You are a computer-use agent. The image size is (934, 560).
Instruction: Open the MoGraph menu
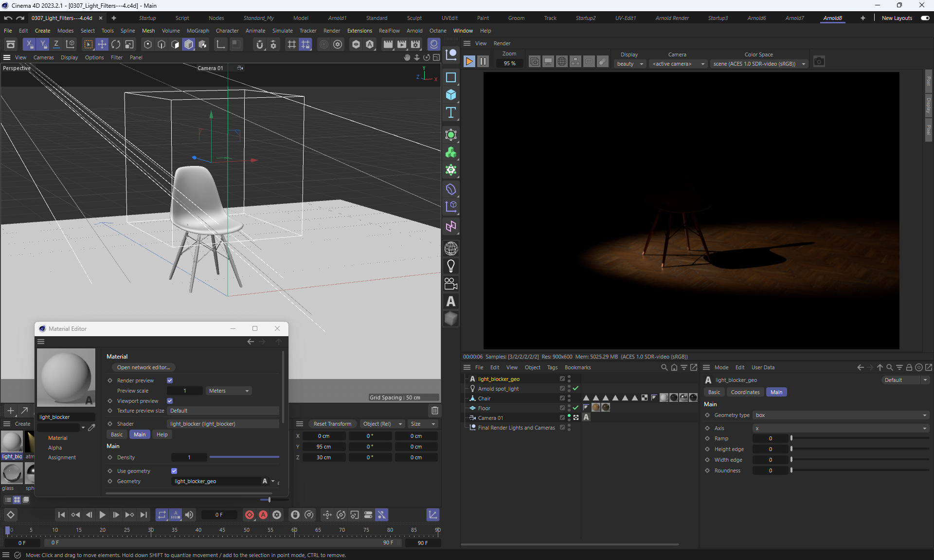pos(198,31)
